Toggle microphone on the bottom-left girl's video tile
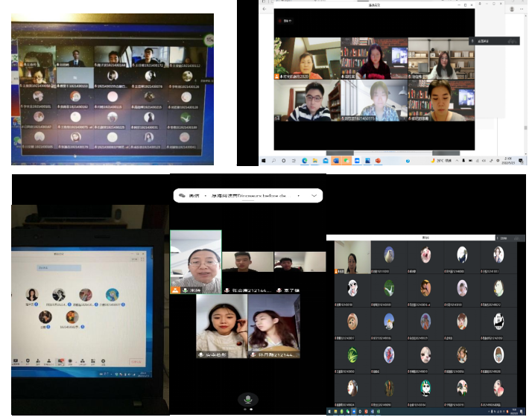Screen dimensions: 532x420 [201, 354]
